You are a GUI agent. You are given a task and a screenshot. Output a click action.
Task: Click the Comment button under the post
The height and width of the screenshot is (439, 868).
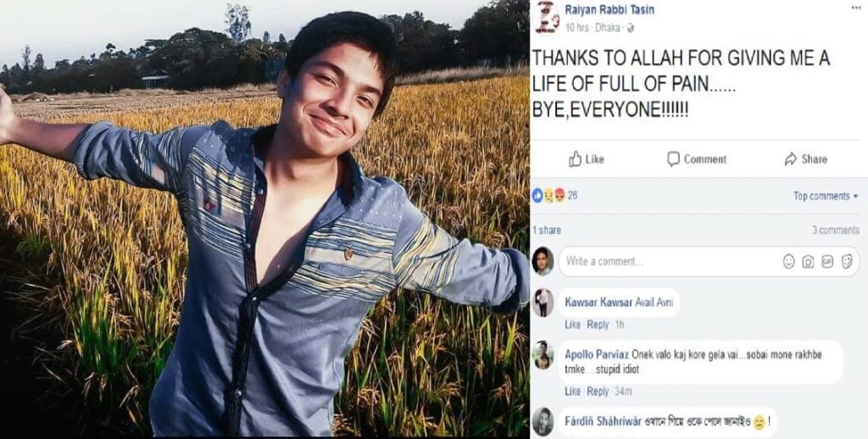696,159
